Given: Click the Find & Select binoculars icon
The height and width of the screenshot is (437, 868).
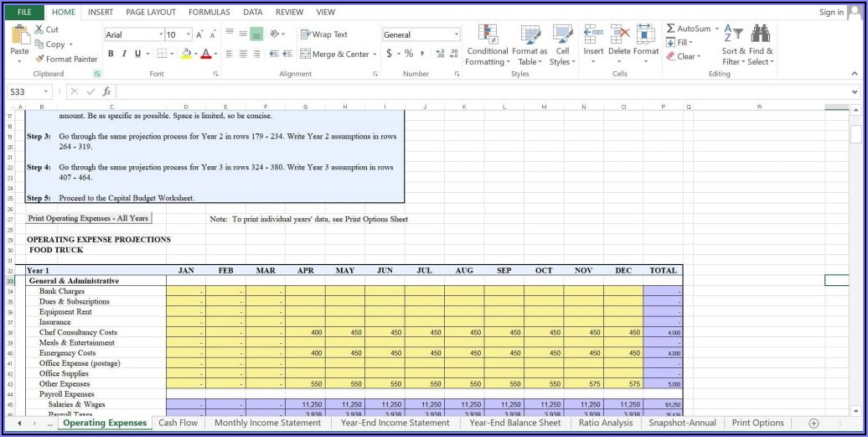Looking at the screenshot, I should [x=760, y=34].
